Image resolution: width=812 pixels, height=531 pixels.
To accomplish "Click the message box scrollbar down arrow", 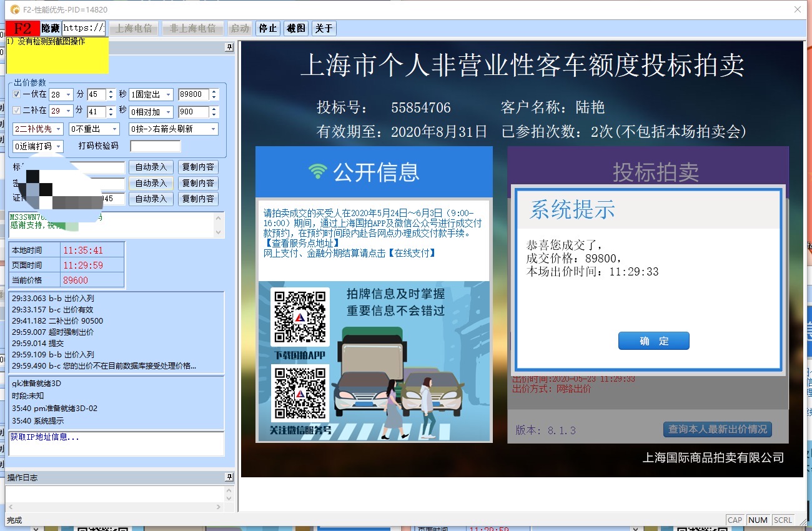I will coord(219,232).
